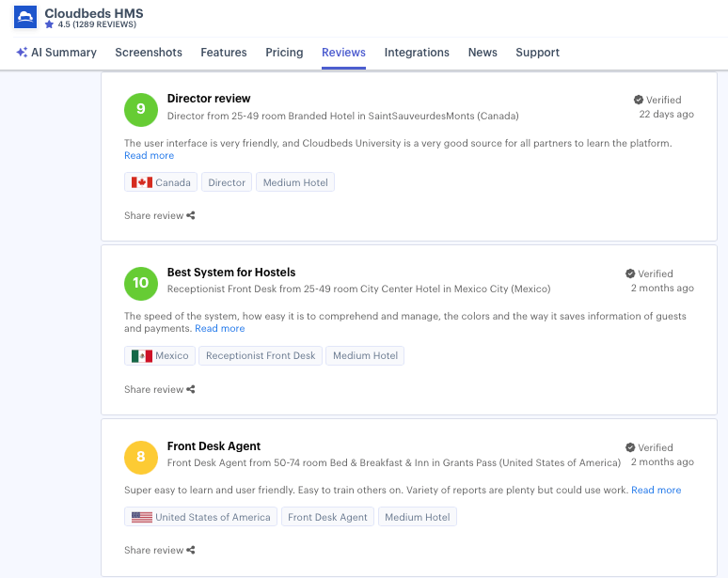Click Verified checkmark on Front Desk Agent review

pyautogui.click(x=630, y=447)
